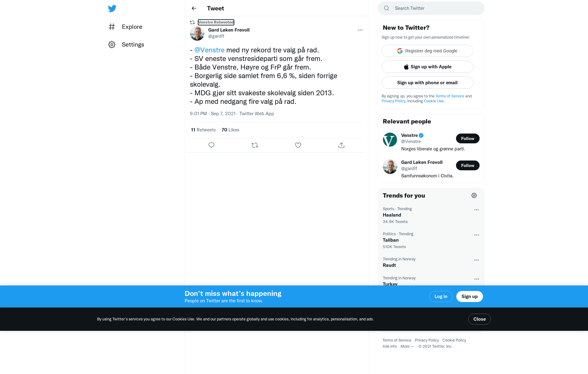The width and height of the screenshot is (588, 374).
Task: Open the Trends settings gear icon
Action: 474,195
